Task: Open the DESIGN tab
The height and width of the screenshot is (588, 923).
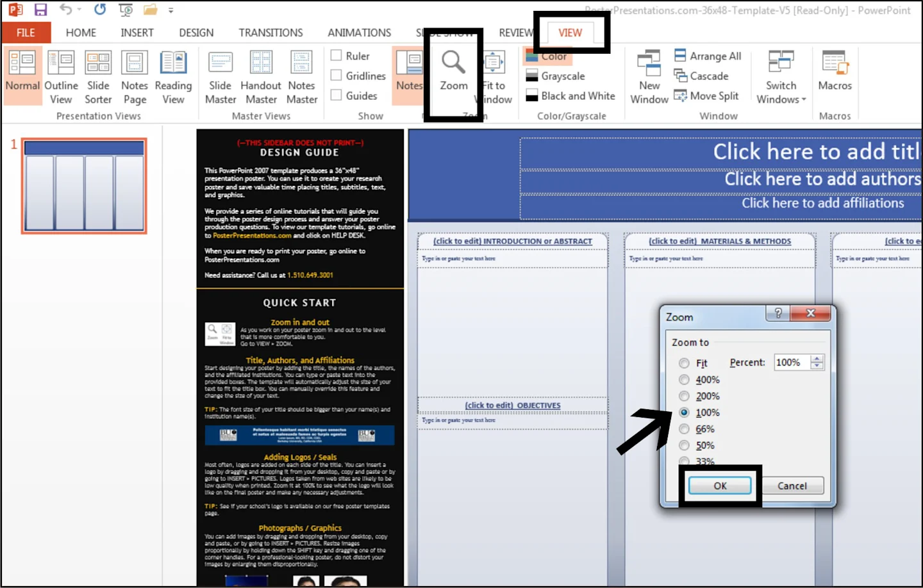Action: click(x=196, y=32)
